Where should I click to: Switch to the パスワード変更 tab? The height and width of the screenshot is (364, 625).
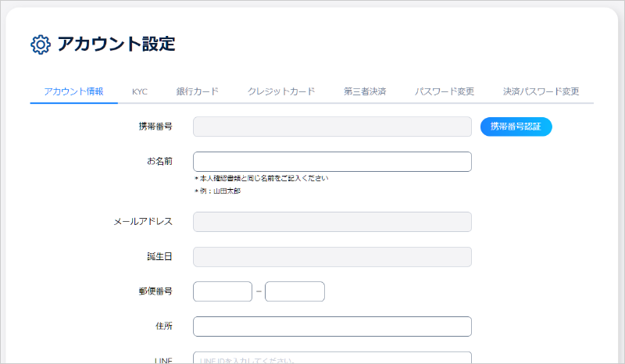[x=445, y=91]
